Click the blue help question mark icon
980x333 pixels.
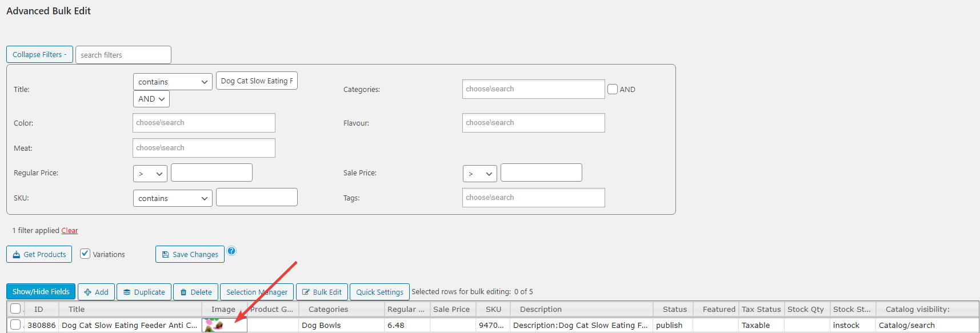pos(231,251)
